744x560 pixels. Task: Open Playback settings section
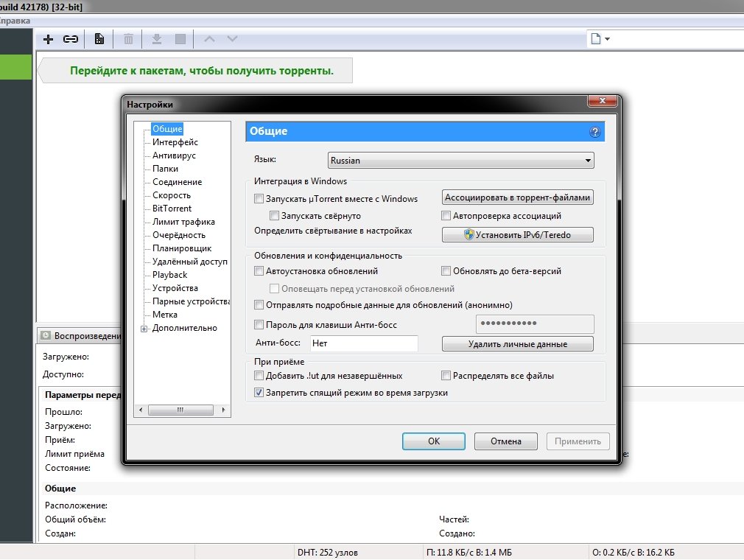(x=169, y=275)
